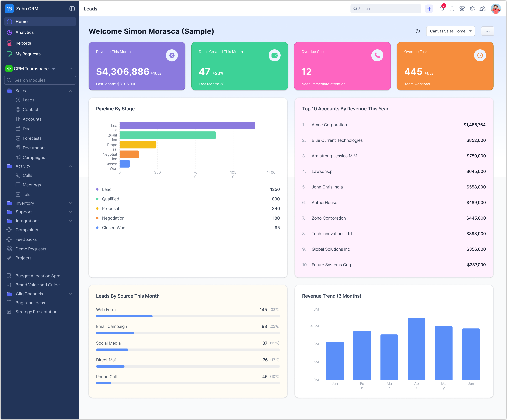507x420 pixels.
Task: Toggle the Closed Won legend item
Action: (x=113, y=228)
